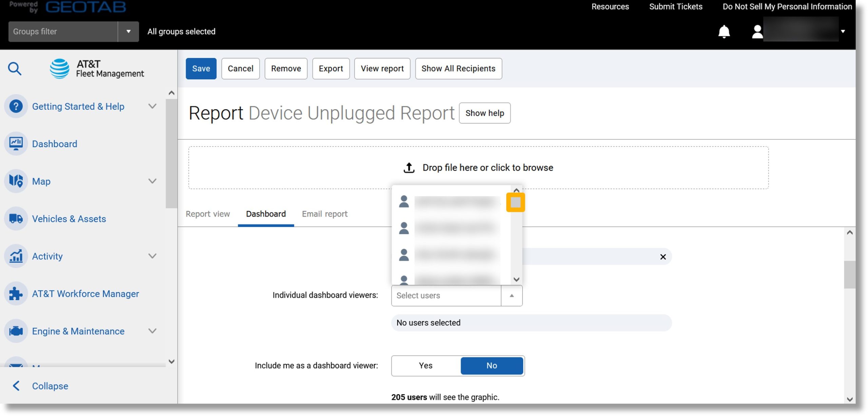Click the Remove button

click(x=286, y=69)
